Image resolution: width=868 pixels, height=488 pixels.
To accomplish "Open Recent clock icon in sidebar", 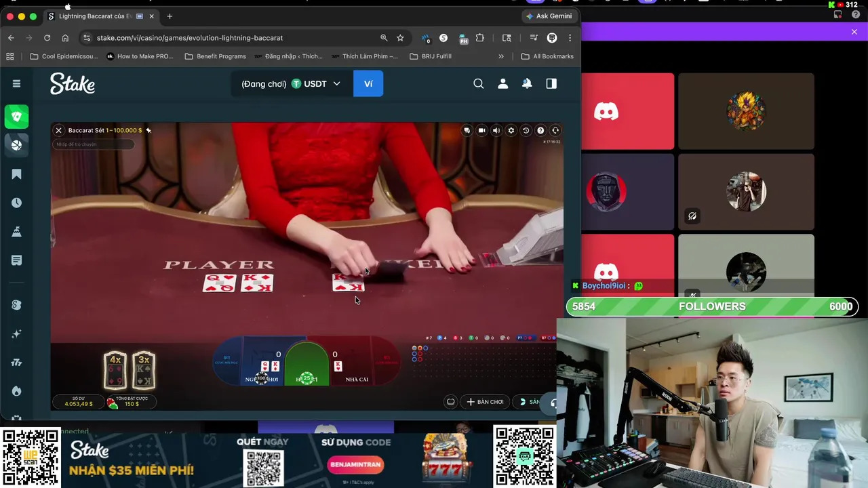I will pos(17,203).
